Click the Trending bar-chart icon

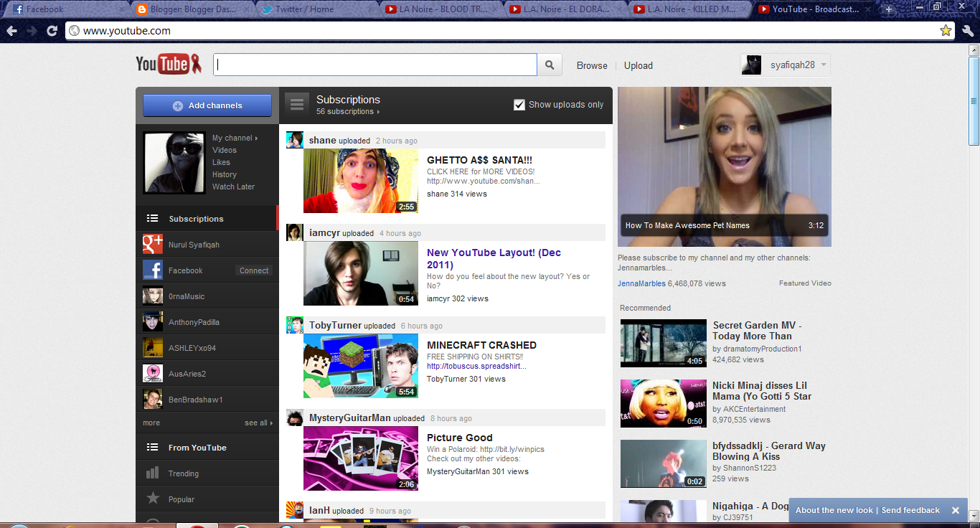point(153,473)
